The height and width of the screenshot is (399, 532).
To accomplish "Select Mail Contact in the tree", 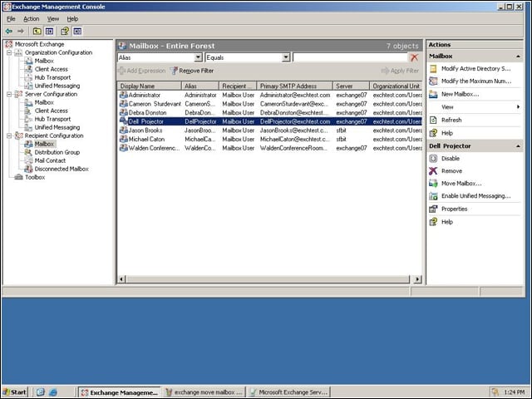I will [x=50, y=160].
